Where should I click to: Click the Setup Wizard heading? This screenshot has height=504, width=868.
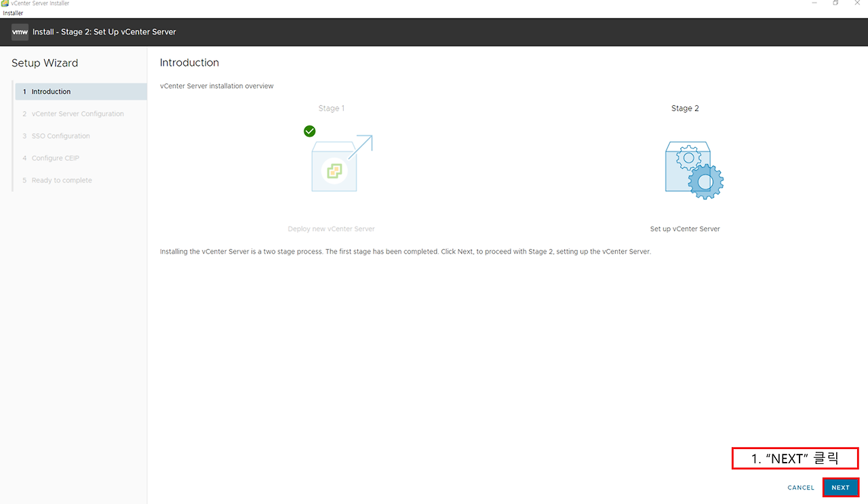click(45, 63)
